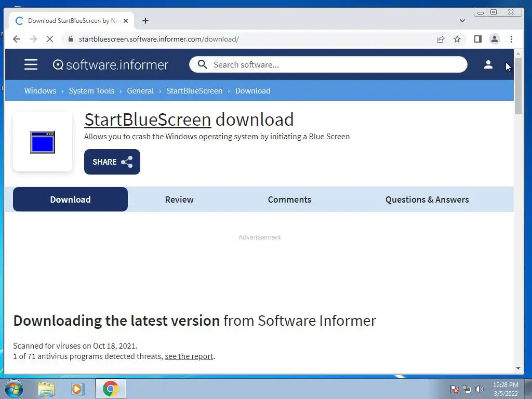Go back with the browser back arrow

16,39
